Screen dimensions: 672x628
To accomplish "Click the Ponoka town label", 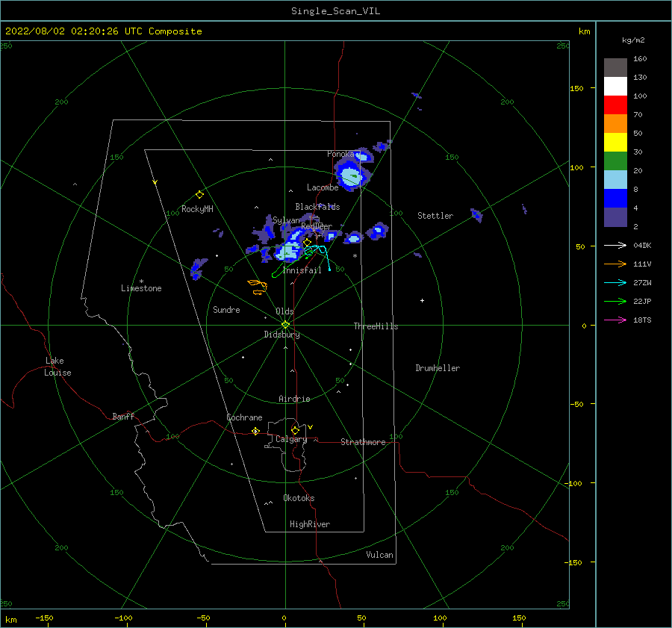I will point(340,154).
